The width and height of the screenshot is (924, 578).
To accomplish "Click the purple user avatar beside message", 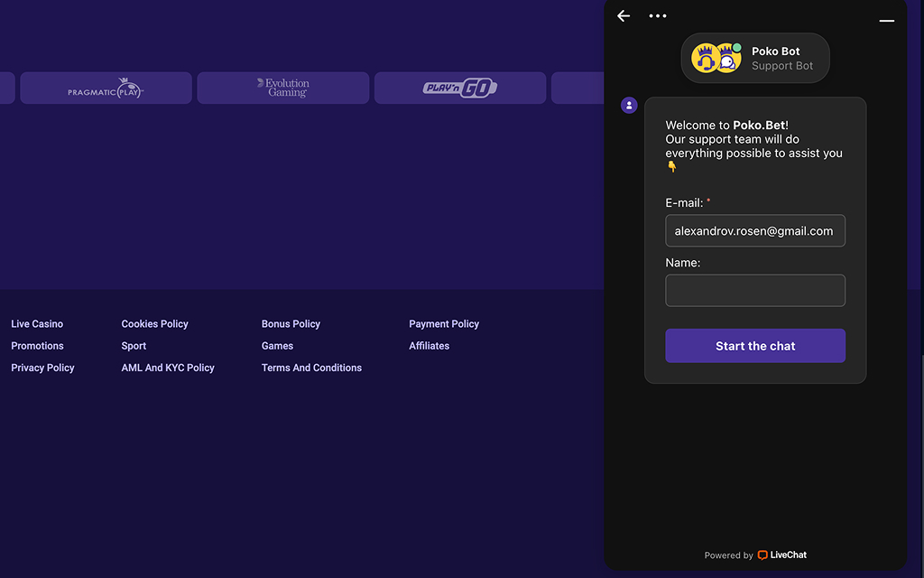I will coord(629,106).
